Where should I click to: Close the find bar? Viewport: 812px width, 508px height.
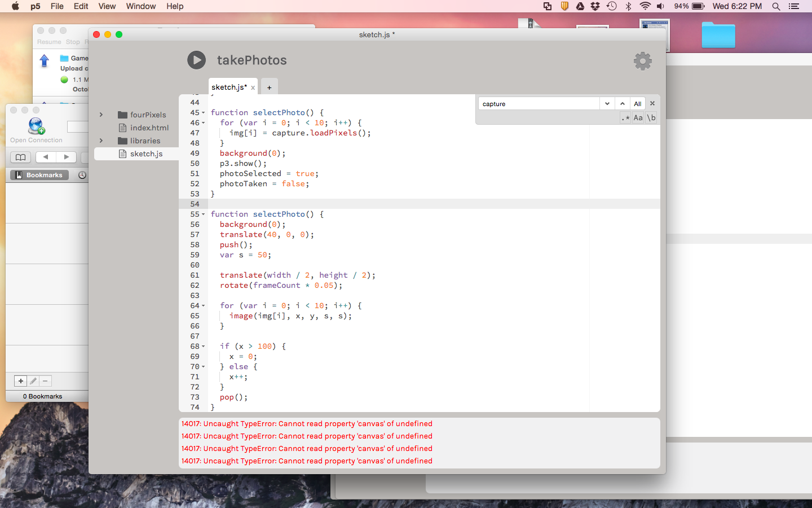click(x=652, y=103)
